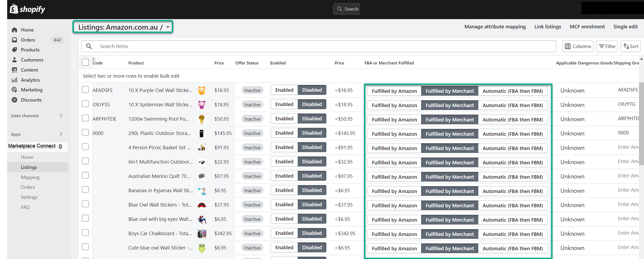Viewport: 644px width, 259px height.
Task: Click the Products tag icon
Action: [15, 50]
